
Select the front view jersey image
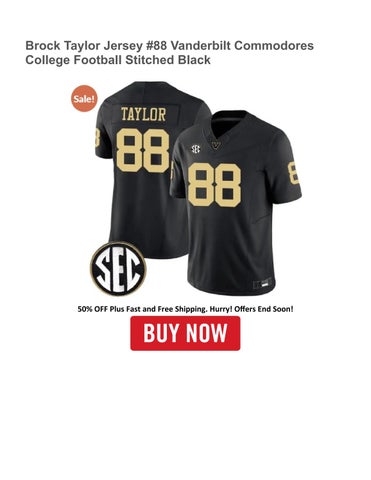[x=236, y=203]
